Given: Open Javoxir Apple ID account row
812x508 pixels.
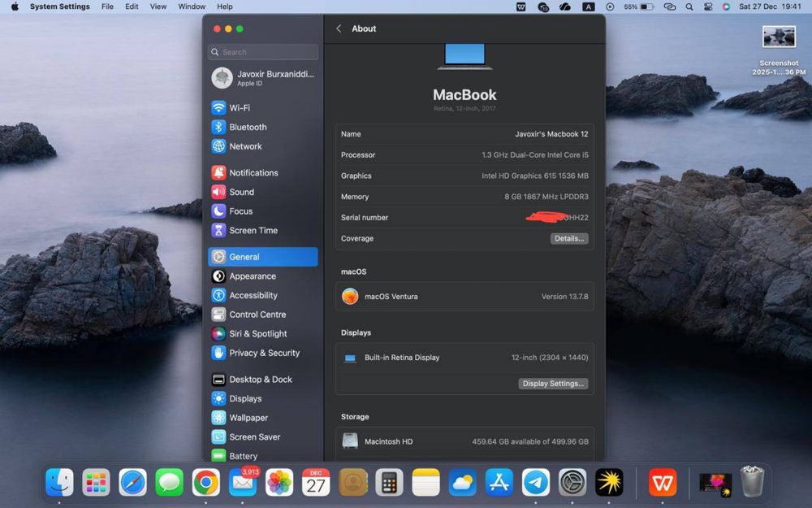Looking at the screenshot, I should point(262,78).
